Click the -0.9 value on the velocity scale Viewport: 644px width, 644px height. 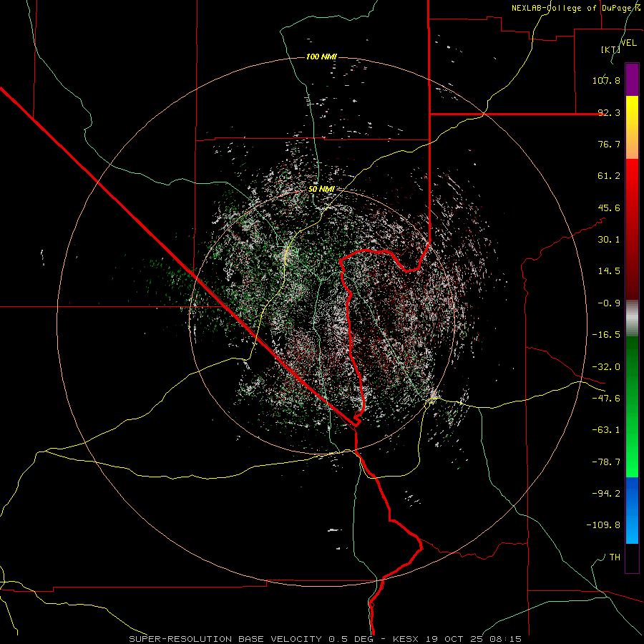pyautogui.click(x=609, y=303)
